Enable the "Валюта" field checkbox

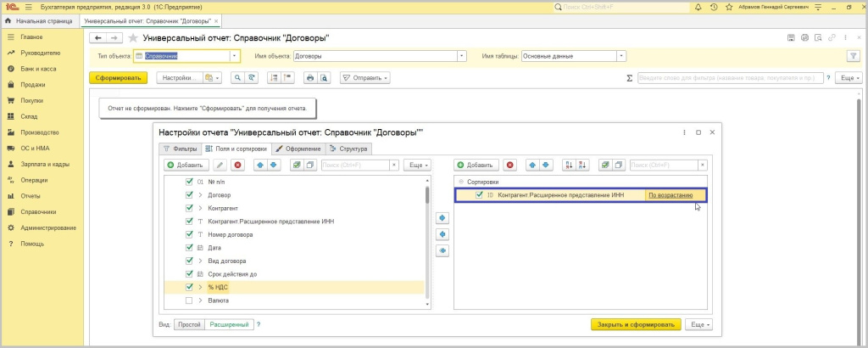coord(190,300)
